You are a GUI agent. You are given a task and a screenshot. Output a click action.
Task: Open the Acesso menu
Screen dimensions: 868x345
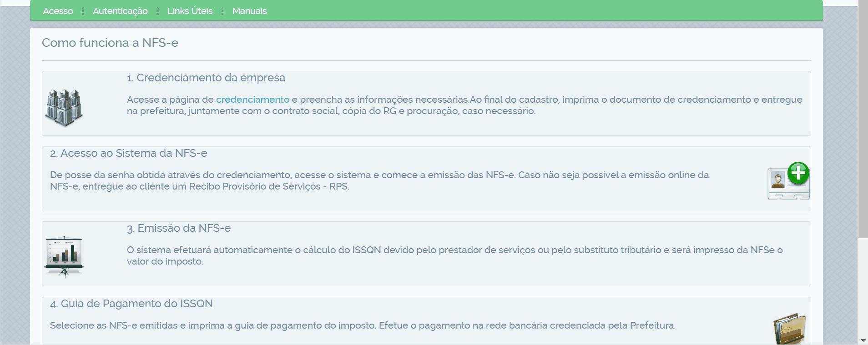point(58,11)
